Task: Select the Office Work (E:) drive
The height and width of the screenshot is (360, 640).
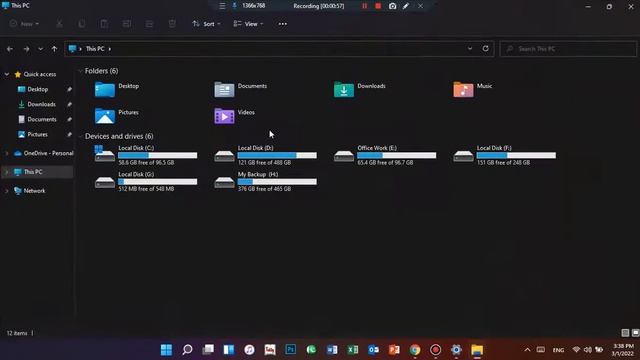Action: tap(385, 155)
